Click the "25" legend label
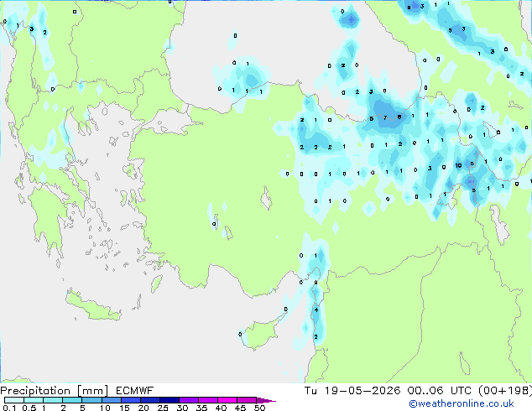Screen dimensions: 532x411 pyautogui.click(x=163, y=408)
